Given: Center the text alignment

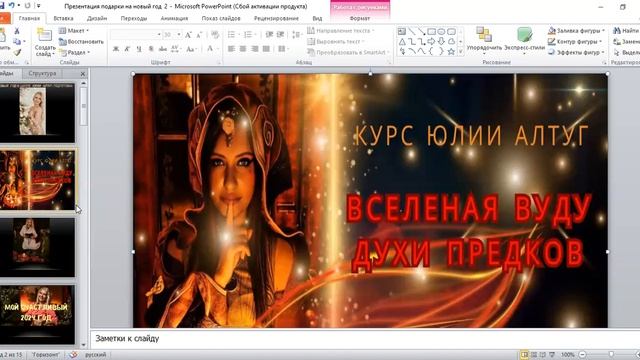Looking at the screenshot, I should (x=243, y=49).
